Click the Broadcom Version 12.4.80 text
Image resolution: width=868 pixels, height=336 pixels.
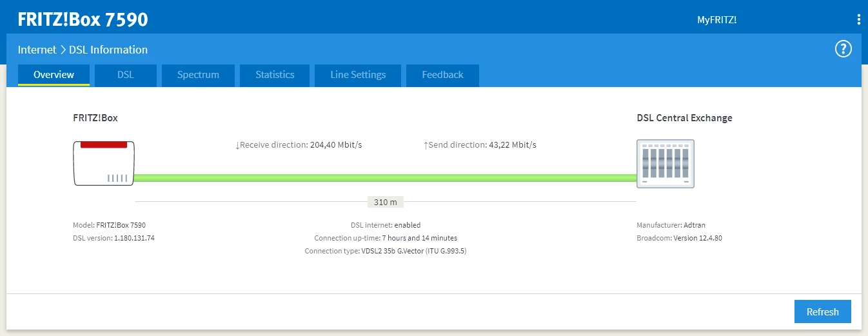point(680,238)
